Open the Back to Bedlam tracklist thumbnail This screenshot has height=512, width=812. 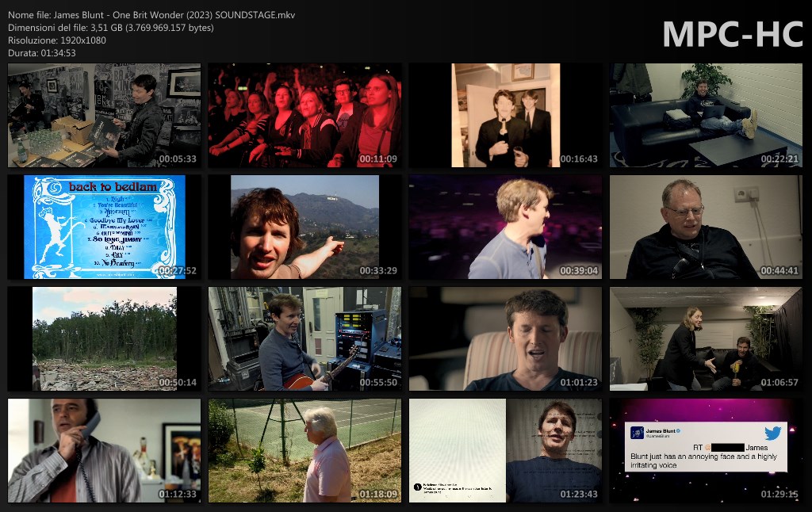104,227
